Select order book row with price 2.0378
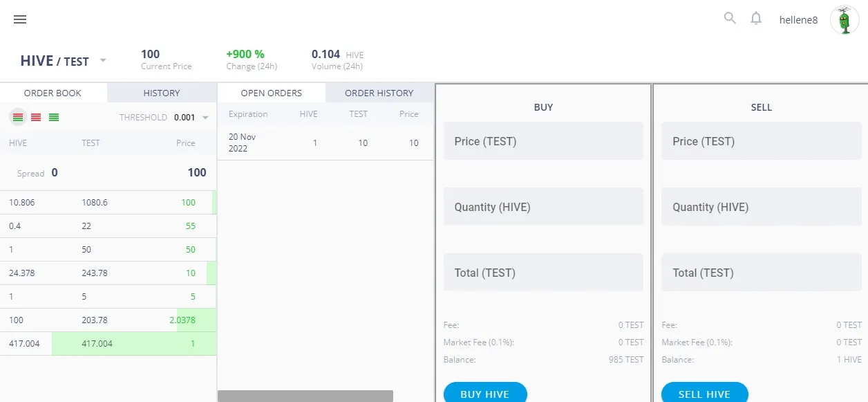 point(108,320)
